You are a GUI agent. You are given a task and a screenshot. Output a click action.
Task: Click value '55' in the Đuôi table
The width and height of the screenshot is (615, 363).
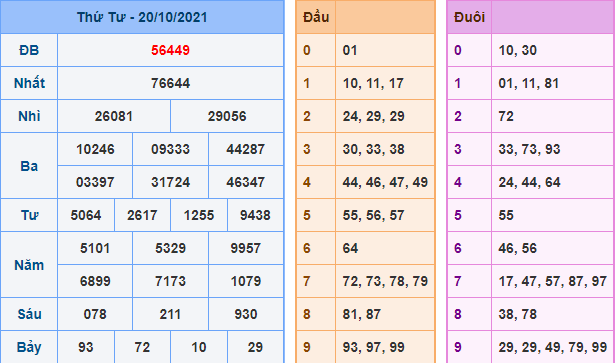pyautogui.click(x=506, y=215)
